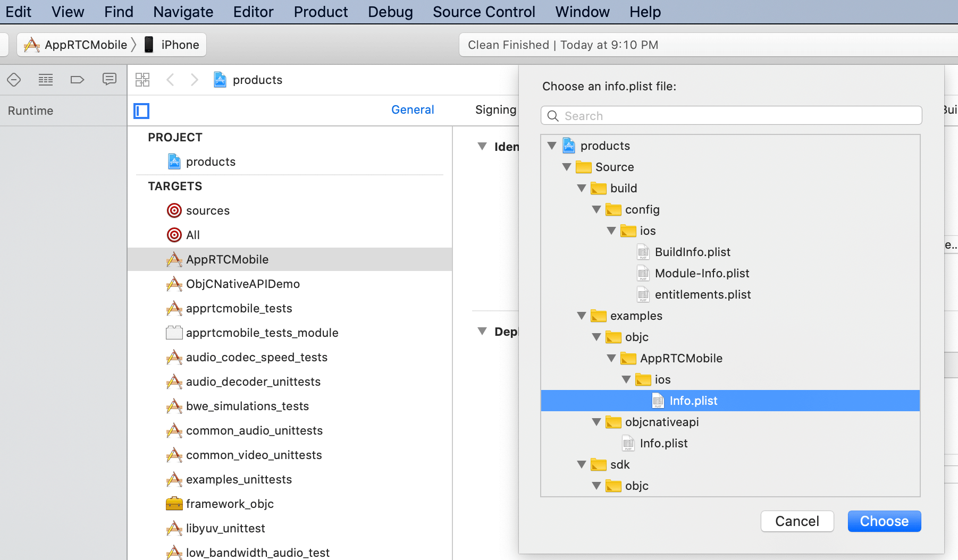The height and width of the screenshot is (560, 958).
Task: Click the Cancel button
Action: 797,521
